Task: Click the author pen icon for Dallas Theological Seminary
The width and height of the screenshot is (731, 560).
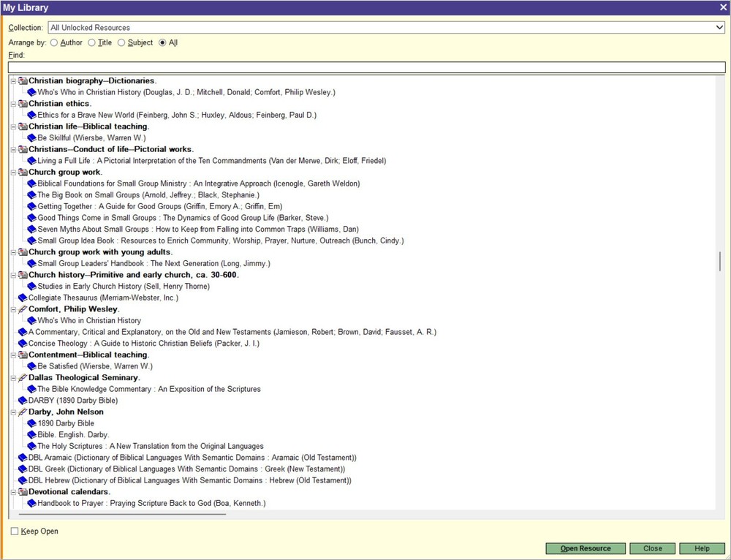Action: pyautogui.click(x=23, y=378)
